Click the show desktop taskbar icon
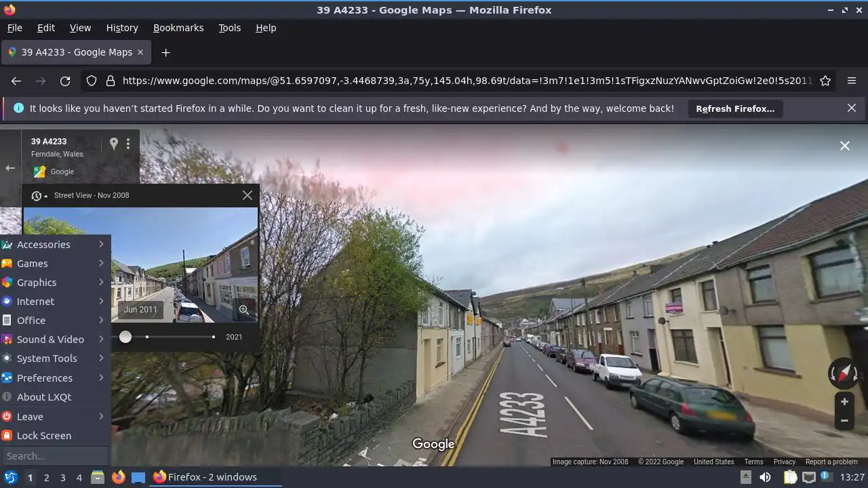This screenshot has width=868, height=488. (x=138, y=477)
